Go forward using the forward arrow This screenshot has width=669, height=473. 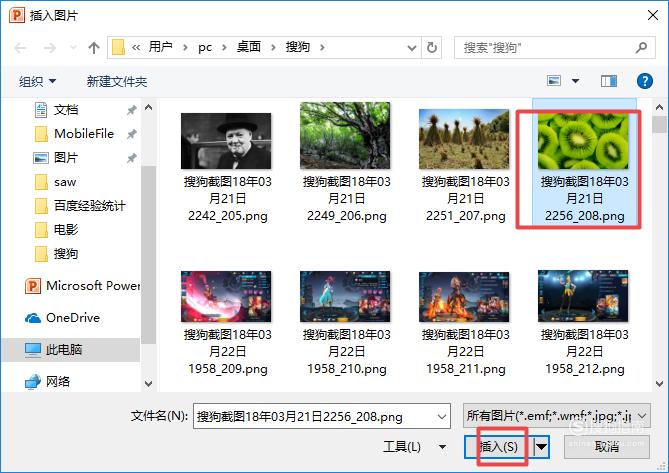50,48
